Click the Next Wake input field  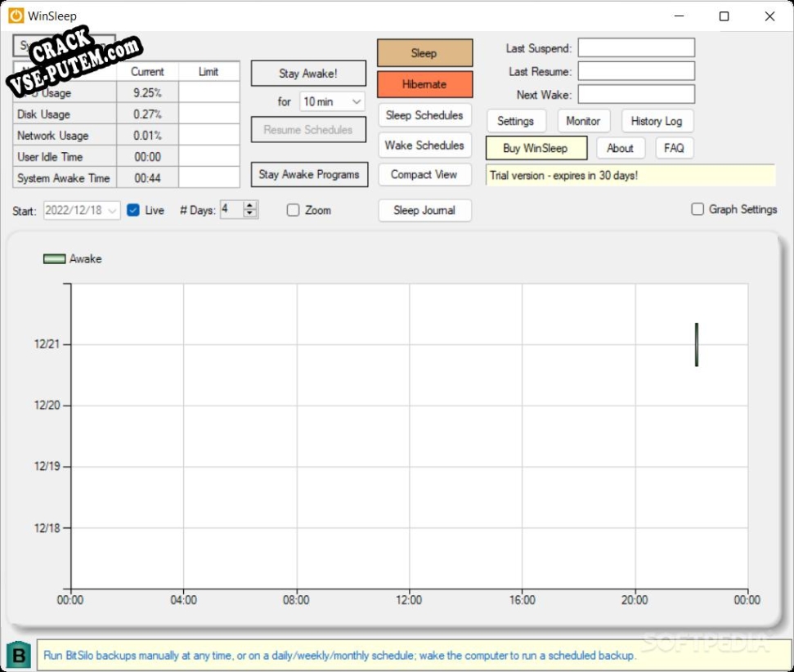point(636,95)
